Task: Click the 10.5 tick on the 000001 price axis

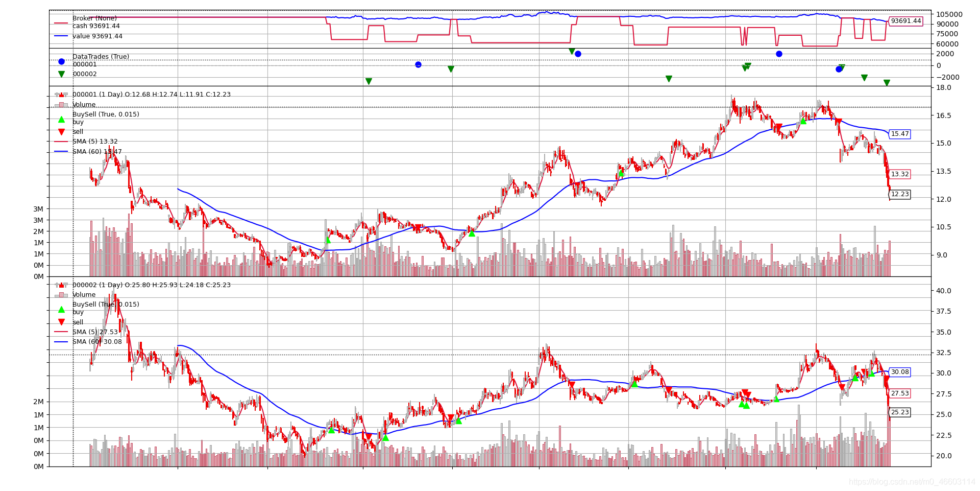Action: point(944,227)
